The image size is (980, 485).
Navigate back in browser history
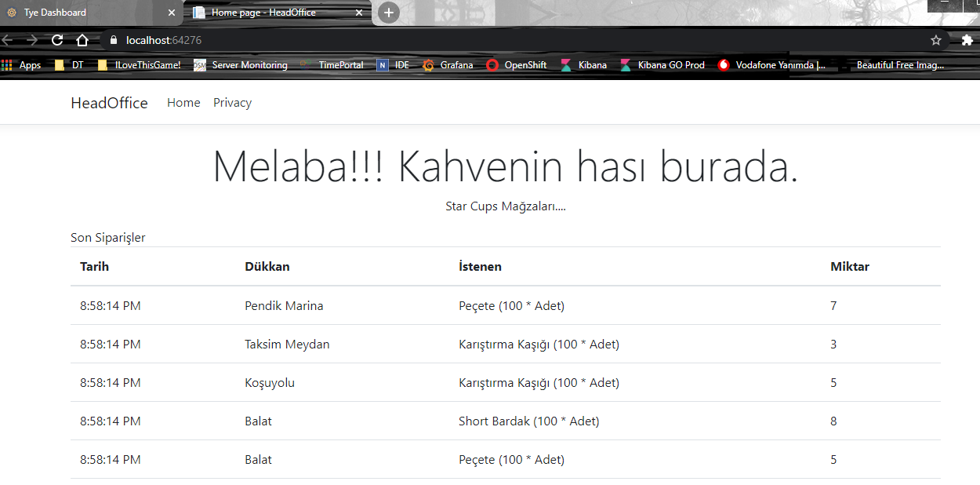(8, 39)
